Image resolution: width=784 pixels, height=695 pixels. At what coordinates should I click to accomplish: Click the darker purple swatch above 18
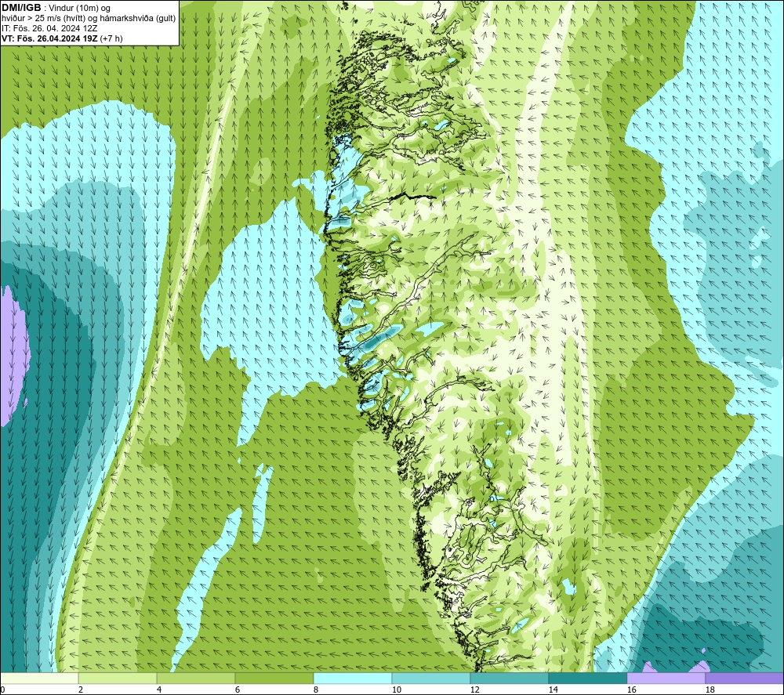(745, 678)
